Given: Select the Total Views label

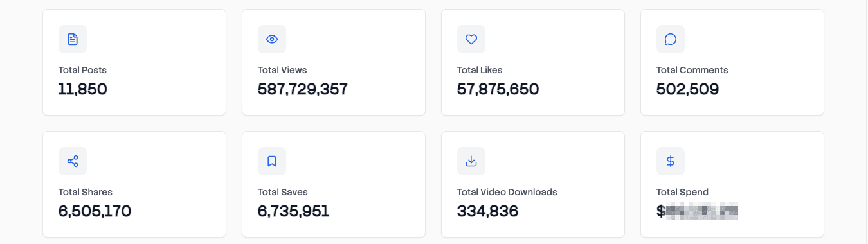Looking at the screenshot, I should click(x=282, y=70).
